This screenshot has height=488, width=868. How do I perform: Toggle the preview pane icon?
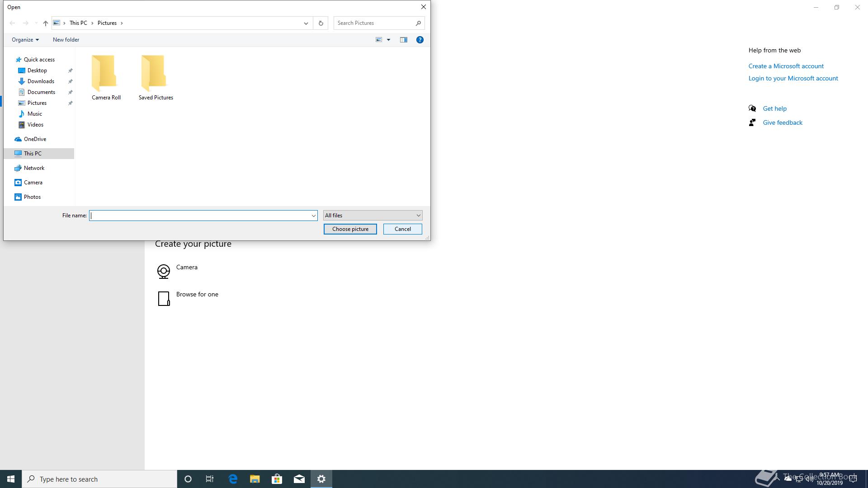[x=404, y=40]
